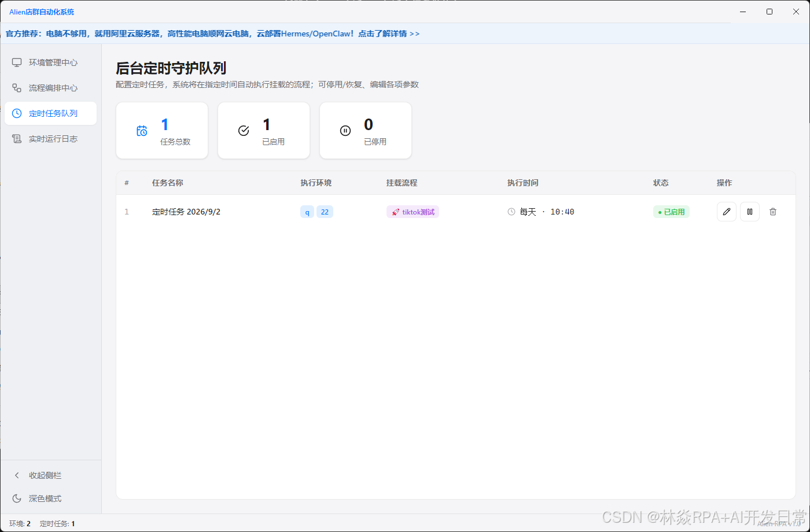Click the rocket icon in tiktok测试 tag
This screenshot has width=810, height=532.
[x=396, y=212]
